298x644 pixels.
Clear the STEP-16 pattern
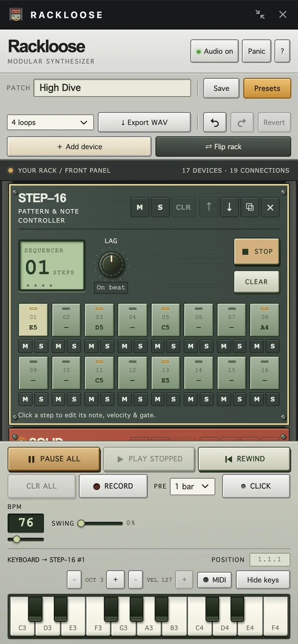click(x=257, y=281)
